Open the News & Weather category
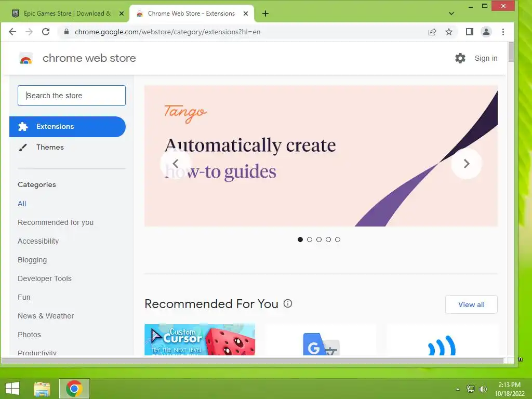 [x=46, y=315]
